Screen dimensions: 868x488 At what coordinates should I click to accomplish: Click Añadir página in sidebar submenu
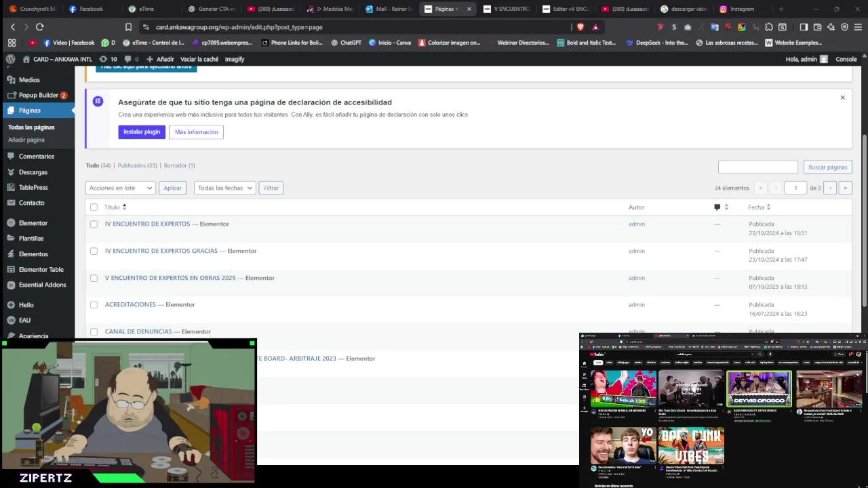26,140
